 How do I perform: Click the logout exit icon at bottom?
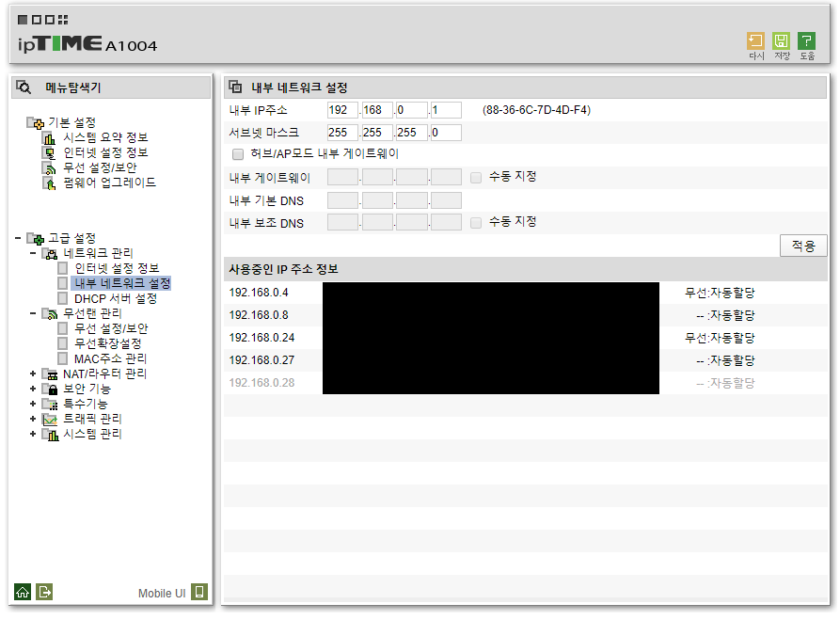(44, 592)
